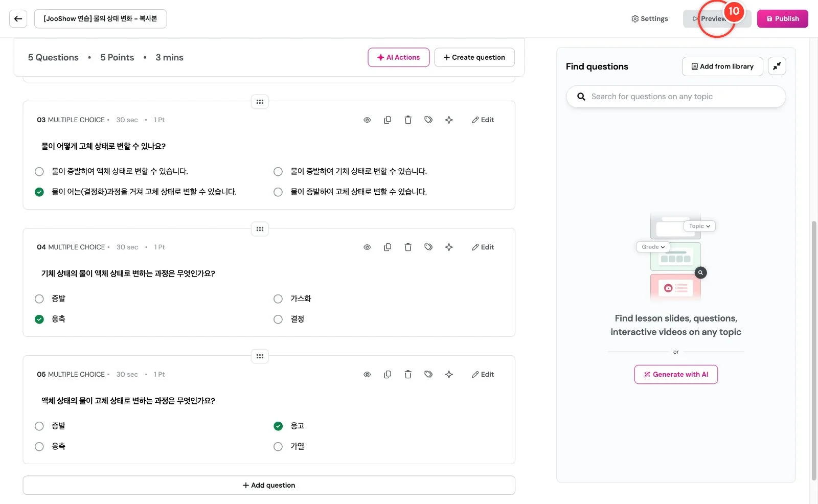Viewport: 818px width, 504px height.
Task: Open the Grade dropdown
Action: tap(653, 247)
